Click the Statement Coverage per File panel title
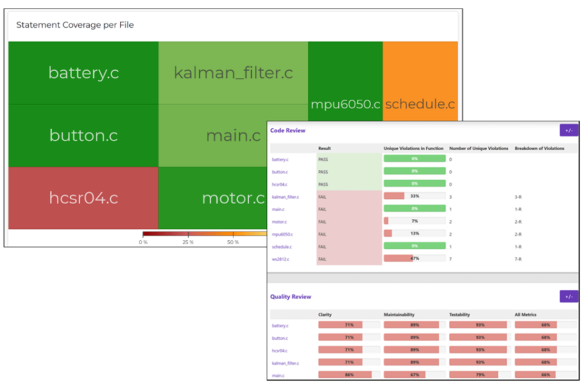The width and height of the screenshot is (588, 389). click(x=73, y=25)
